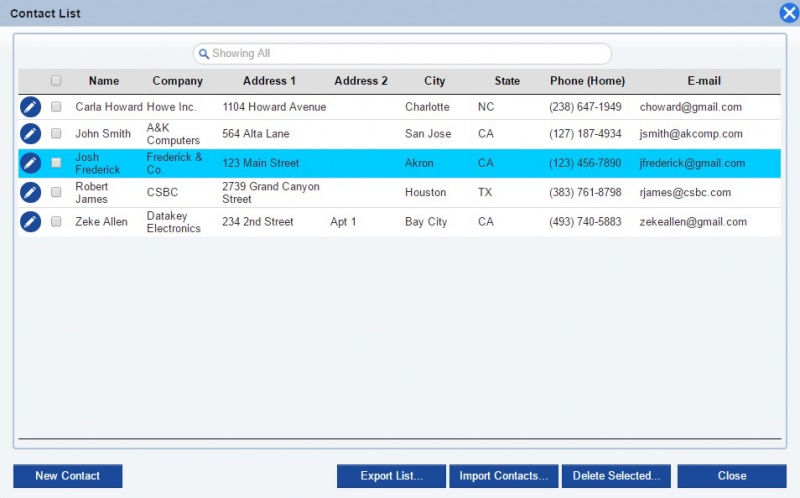Tick the checkbox for Zeke Allen
The height and width of the screenshot is (498, 800).
click(56, 222)
